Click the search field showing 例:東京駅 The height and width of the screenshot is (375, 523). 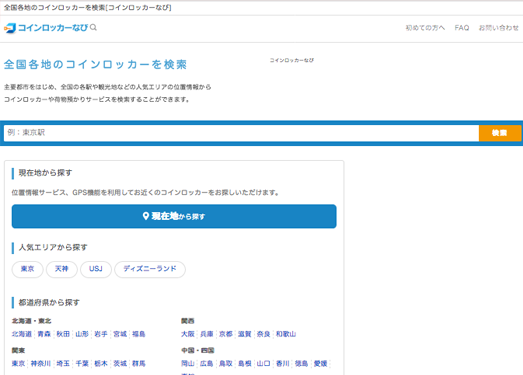pyautogui.click(x=241, y=133)
